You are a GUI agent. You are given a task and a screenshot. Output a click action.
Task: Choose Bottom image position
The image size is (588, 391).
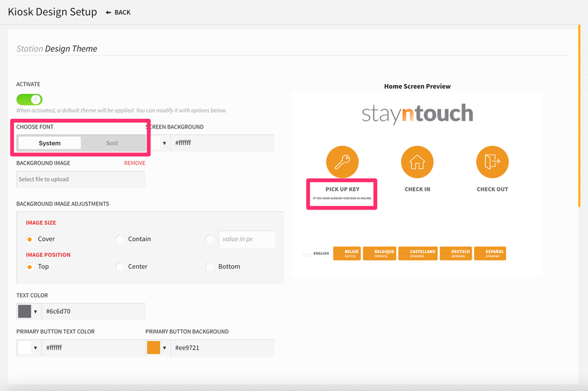pyautogui.click(x=210, y=266)
